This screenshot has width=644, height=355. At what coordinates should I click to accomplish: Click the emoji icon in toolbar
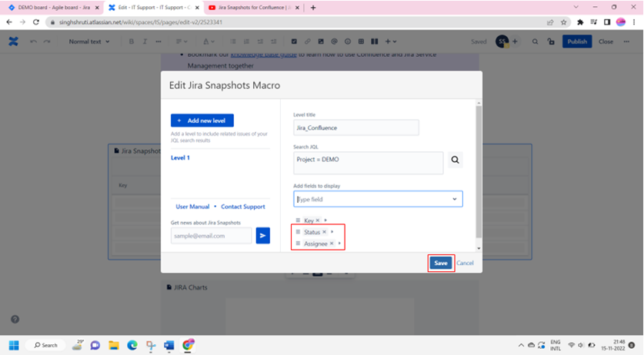[x=348, y=41]
